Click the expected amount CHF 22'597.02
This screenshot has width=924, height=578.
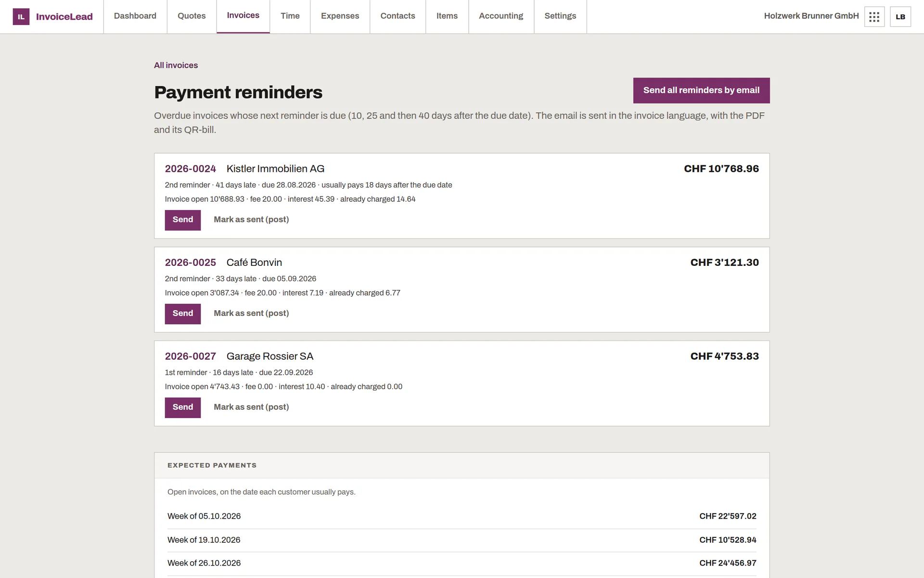[728, 516]
